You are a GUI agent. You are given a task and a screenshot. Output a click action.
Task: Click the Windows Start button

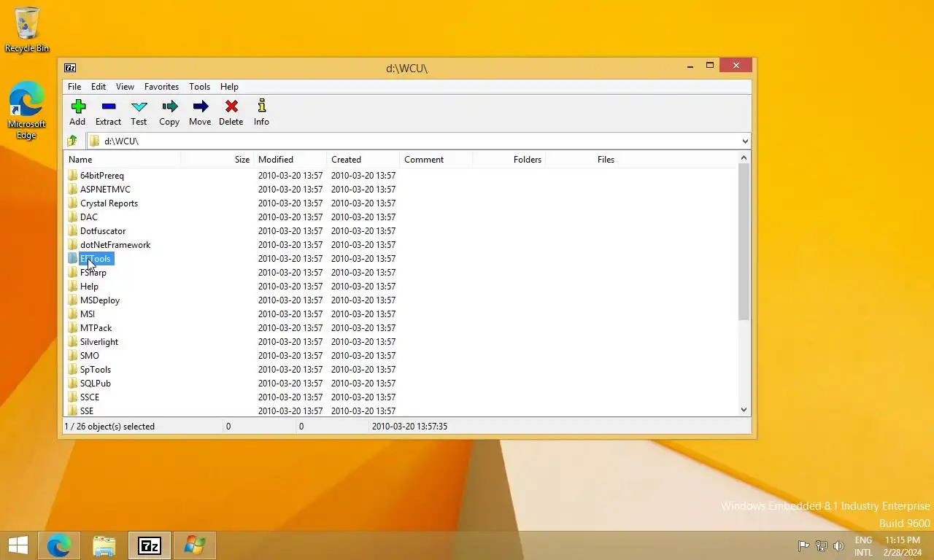tap(18, 545)
